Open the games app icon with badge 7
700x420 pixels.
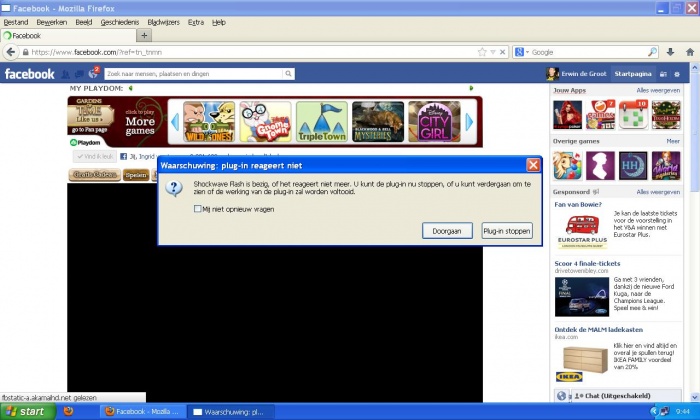[x=600, y=115]
